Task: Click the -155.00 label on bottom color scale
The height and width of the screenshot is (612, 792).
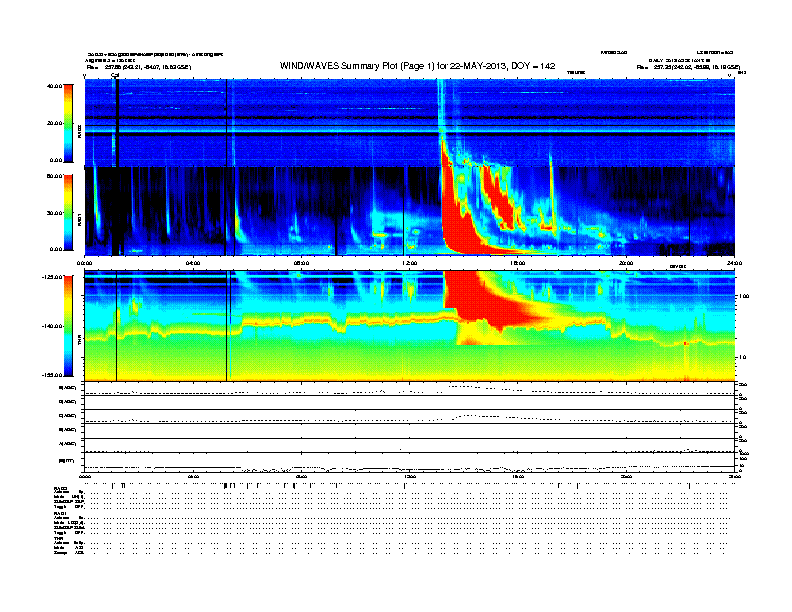Action: point(50,374)
